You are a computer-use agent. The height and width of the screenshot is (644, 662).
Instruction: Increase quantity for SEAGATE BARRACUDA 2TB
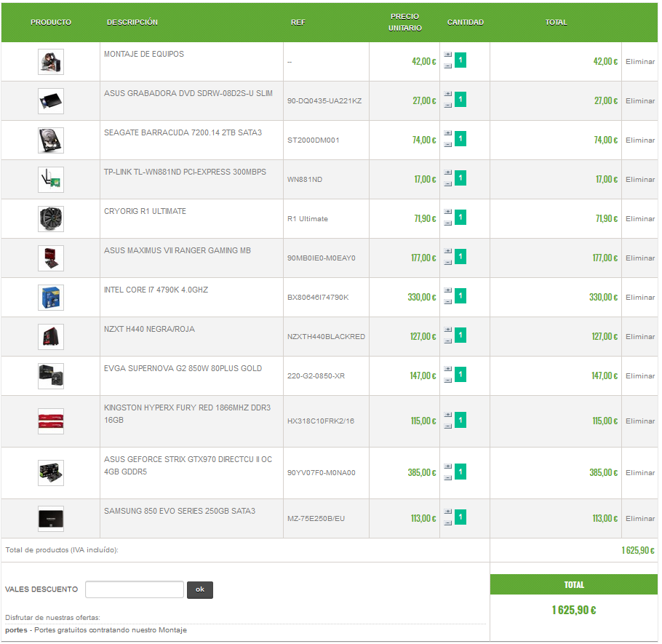point(448,133)
